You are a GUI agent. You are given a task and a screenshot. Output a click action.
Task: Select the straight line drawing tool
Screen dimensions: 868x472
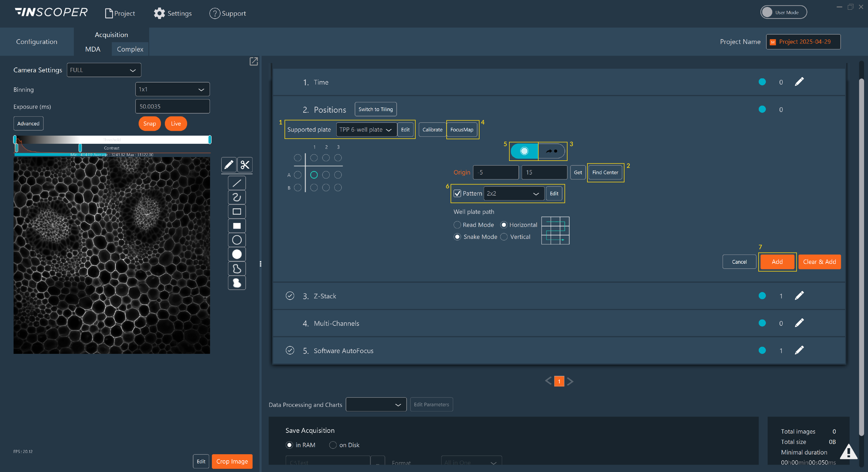point(237,183)
